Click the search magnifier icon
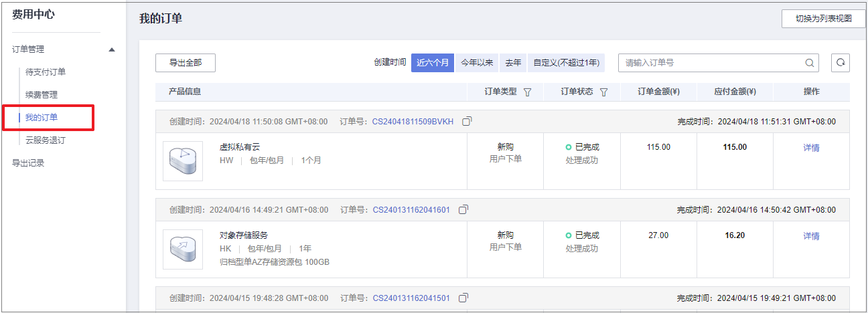This screenshot has height=313, width=868. click(x=810, y=63)
